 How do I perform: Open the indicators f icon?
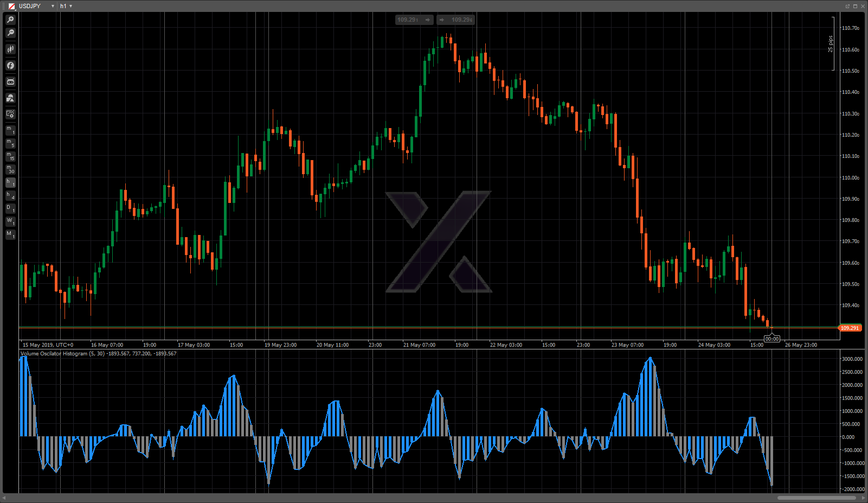pyautogui.click(x=10, y=65)
